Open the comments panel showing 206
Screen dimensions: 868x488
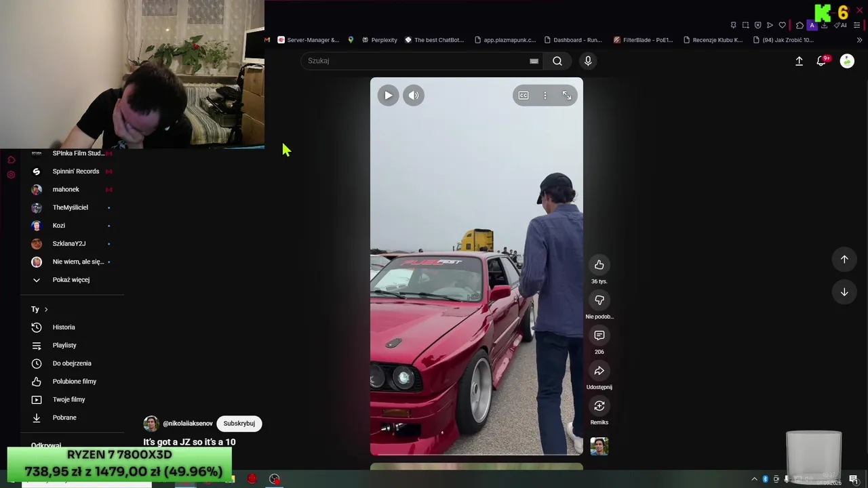(599, 335)
